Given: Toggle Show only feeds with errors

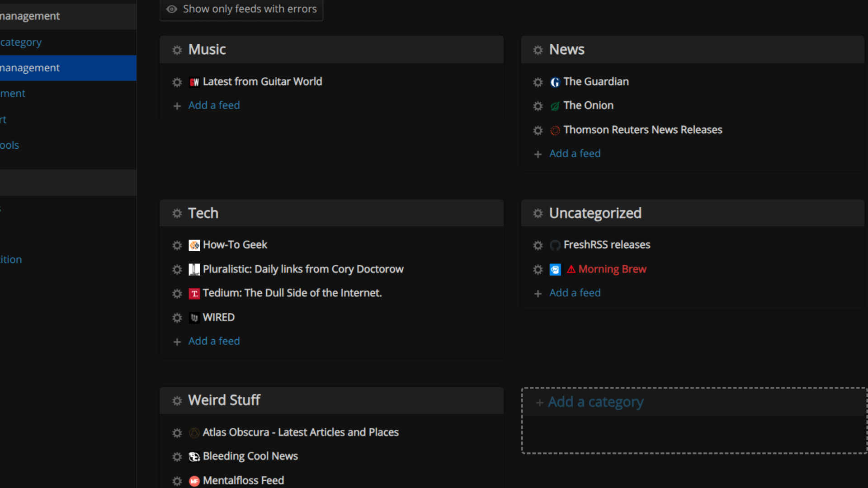Looking at the screenshot, I should pos(241,9).
